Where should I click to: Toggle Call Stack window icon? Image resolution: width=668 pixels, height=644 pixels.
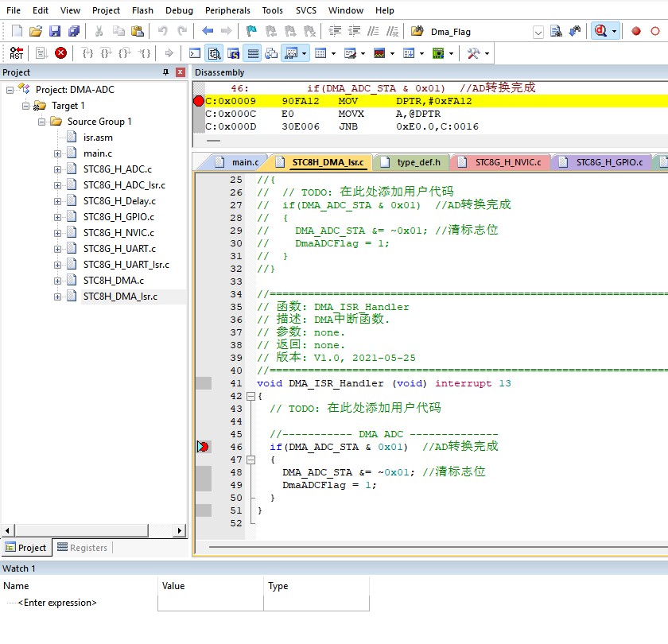point(271,53)
